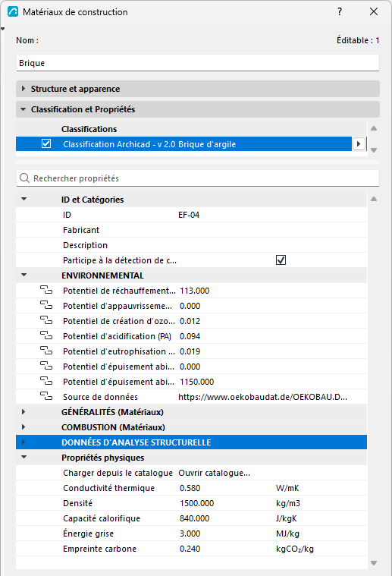Click value 1150.000 for abiotic depletion

click(196, 382)
